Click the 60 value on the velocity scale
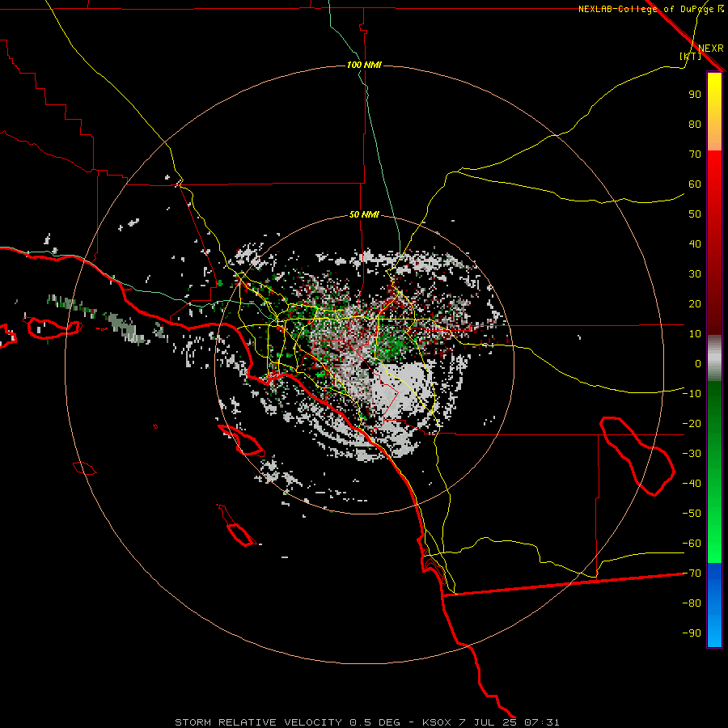This screenshot has height=728, width=728. point(695,184)
